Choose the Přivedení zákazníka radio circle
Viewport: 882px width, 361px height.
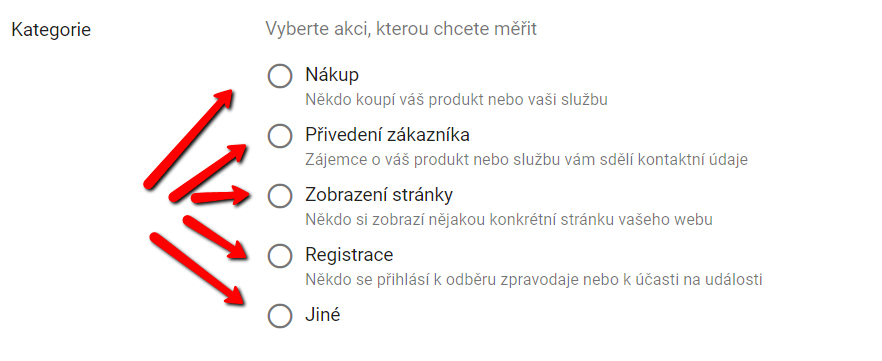pos(280,136)
